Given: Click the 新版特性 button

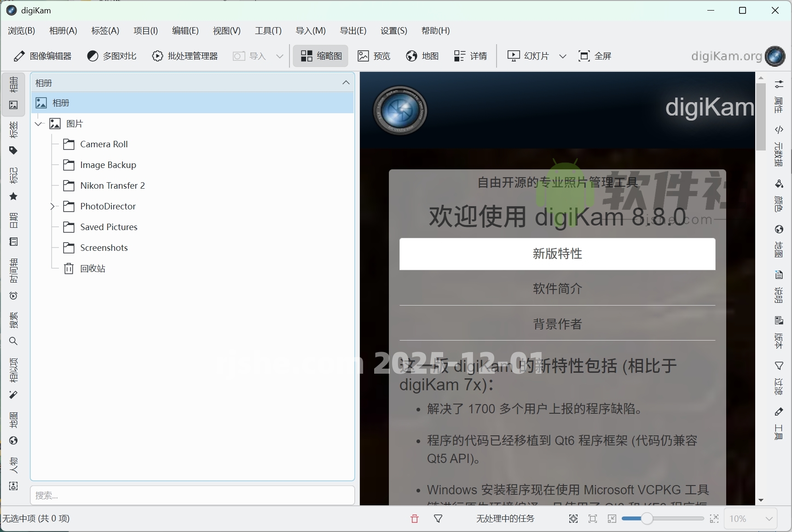Looking at the screenshot, I should (557, 254).
